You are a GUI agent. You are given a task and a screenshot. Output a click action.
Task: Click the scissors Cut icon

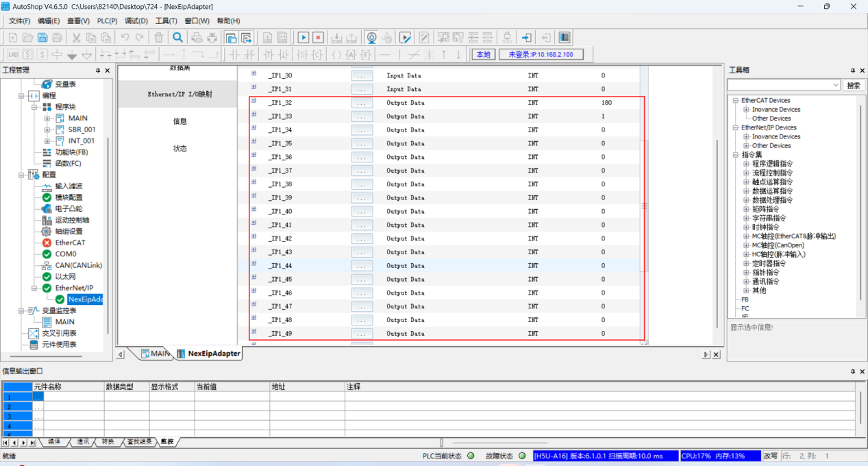point(77,38)
